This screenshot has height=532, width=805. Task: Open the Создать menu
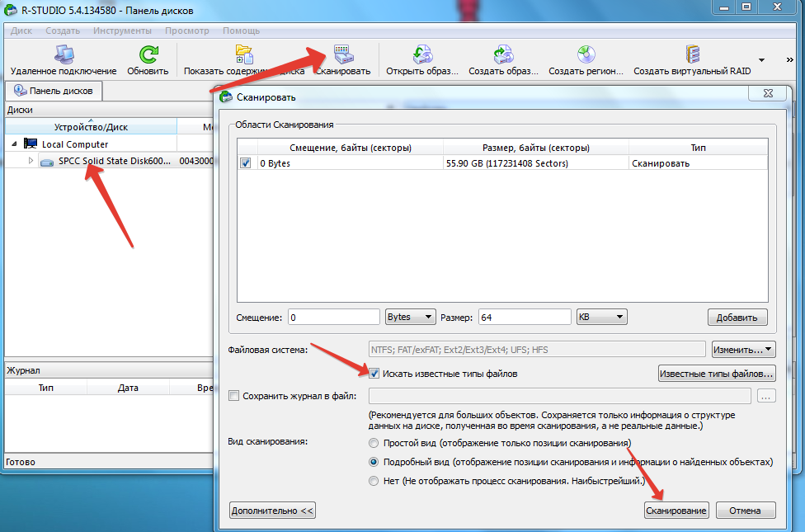tap(63, 31)
